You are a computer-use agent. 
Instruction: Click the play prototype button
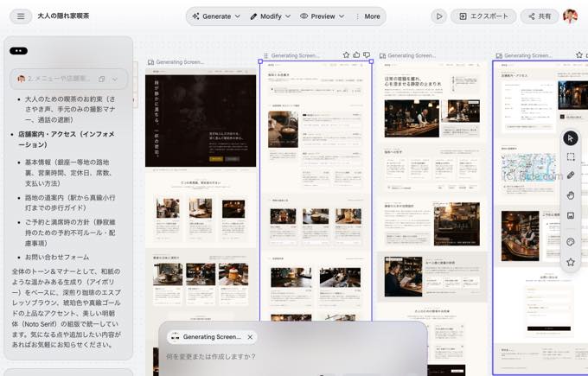(438, 16)
